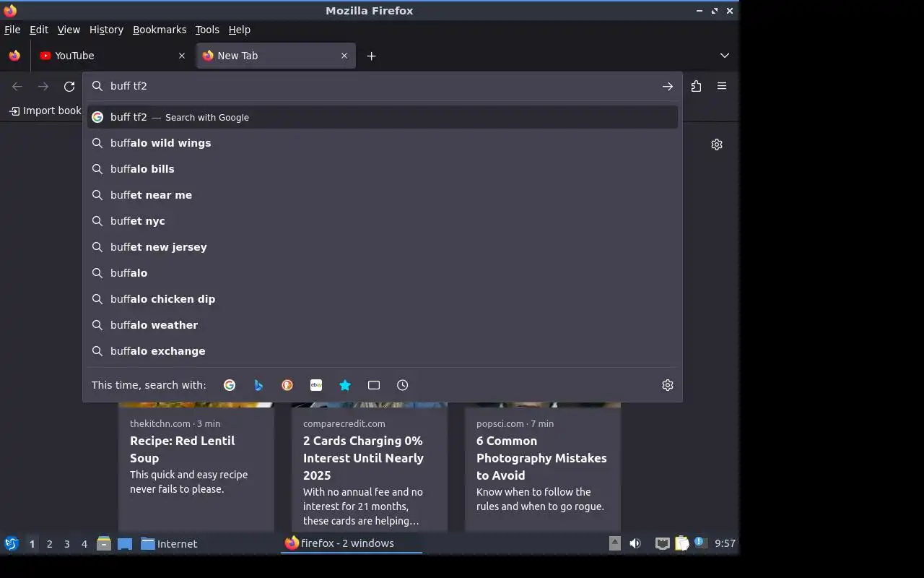The width and height of the screenshot is (924, 578).
Task: Open the Firefox View pinned icon
Action: coord(14,56)
